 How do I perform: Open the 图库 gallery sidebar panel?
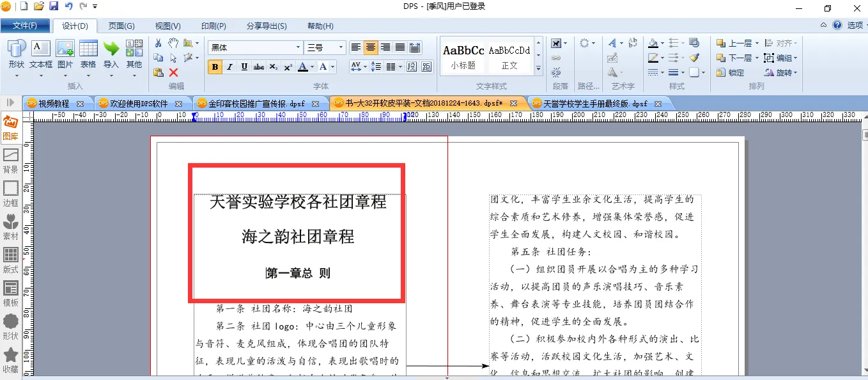[x=11, y=128]
